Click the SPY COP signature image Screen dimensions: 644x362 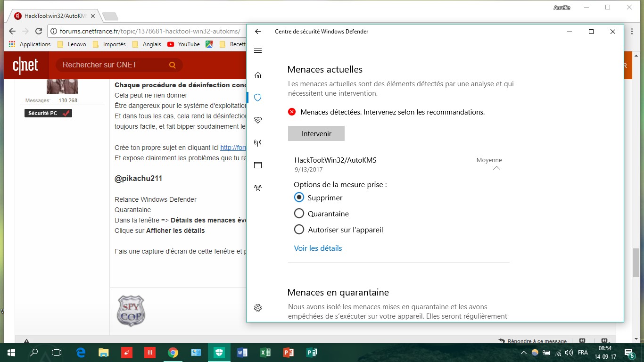click(131, 311)
